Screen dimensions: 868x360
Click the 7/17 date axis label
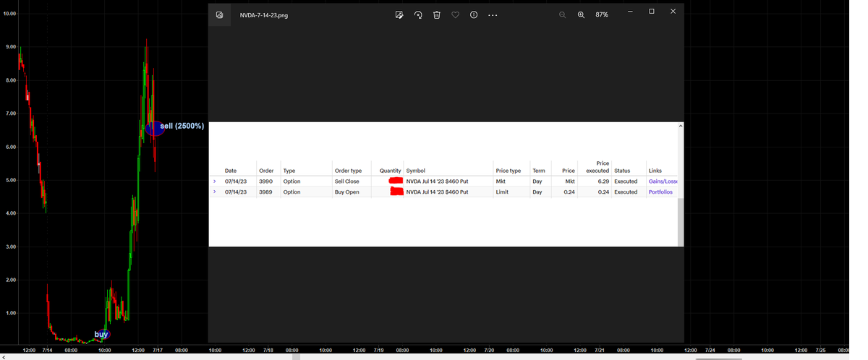click(158, 350)
